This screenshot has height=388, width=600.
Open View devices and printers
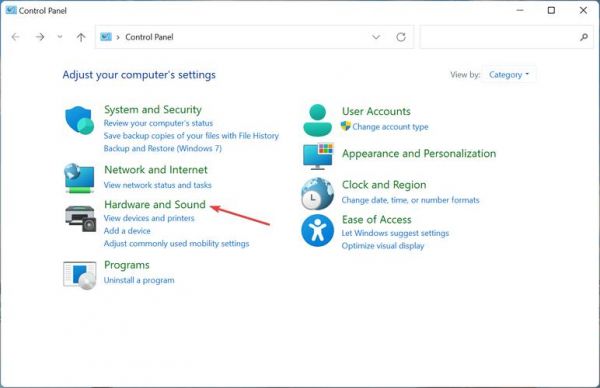pos(149,218)
